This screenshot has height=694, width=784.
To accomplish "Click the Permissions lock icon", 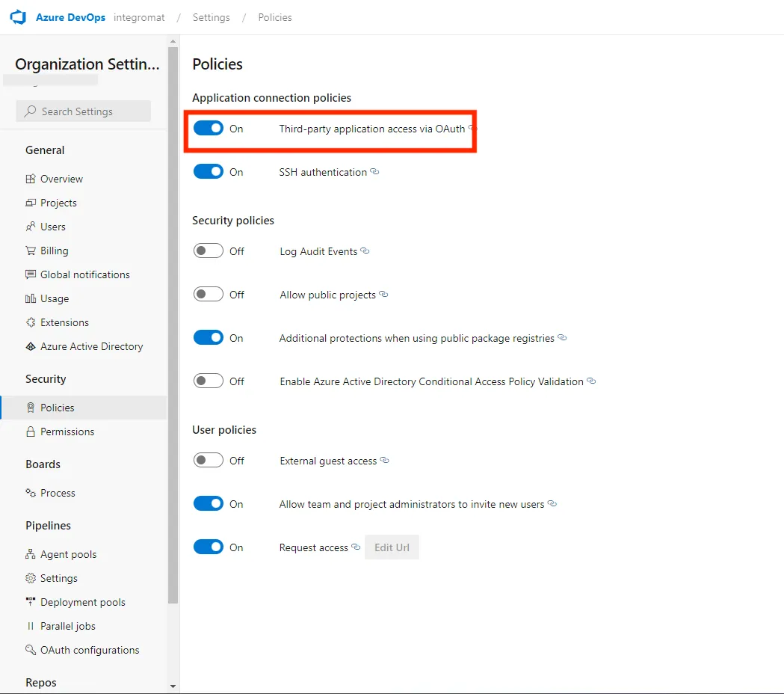I will pos(31,432).
